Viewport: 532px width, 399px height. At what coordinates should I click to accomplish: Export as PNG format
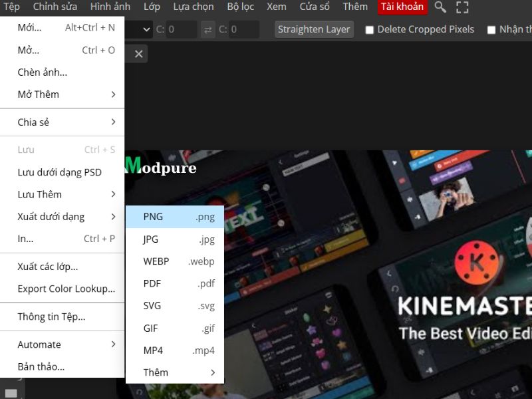click(x=175, y=217)
